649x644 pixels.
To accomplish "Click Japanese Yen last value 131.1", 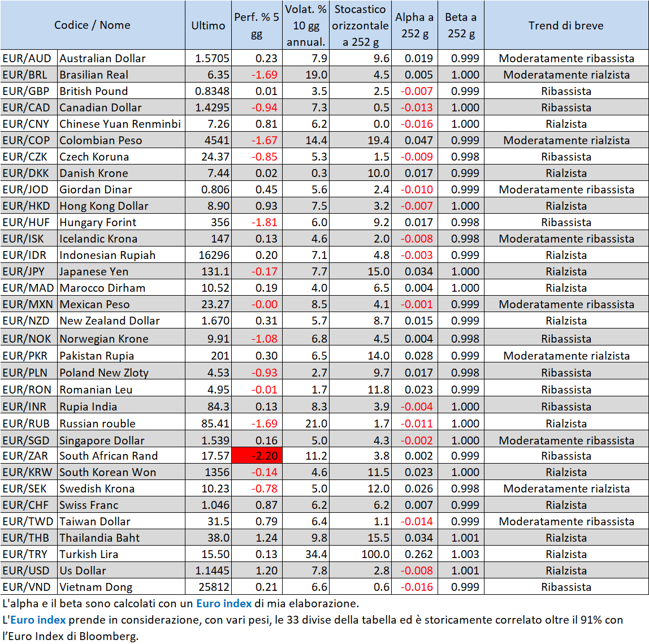I will click(208, 271).
